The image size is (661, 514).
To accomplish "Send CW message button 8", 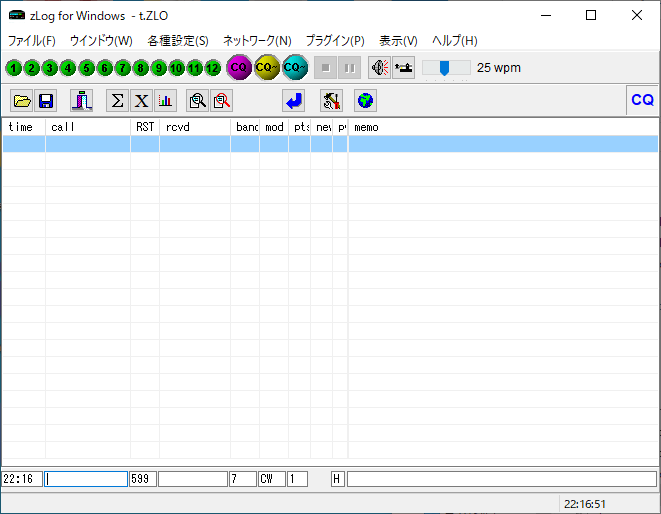I will (x=141, y=68).
